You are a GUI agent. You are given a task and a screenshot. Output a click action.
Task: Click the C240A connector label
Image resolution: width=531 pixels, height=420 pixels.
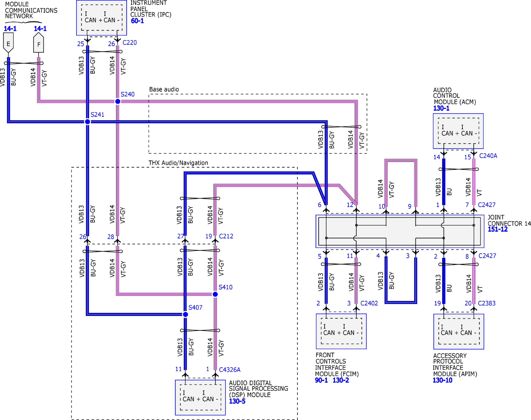[x=488, y=156]
